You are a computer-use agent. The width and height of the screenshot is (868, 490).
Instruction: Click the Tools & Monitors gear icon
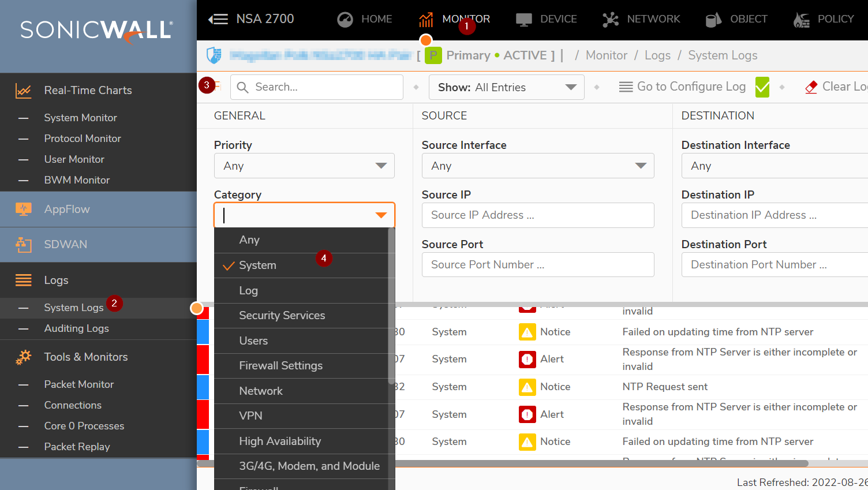(24, 357)
